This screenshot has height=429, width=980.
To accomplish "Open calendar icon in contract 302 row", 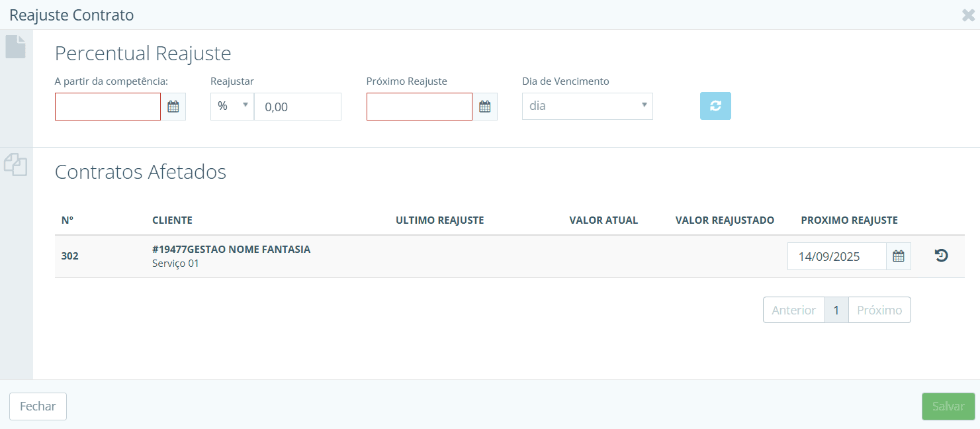I will click(899, 256).
